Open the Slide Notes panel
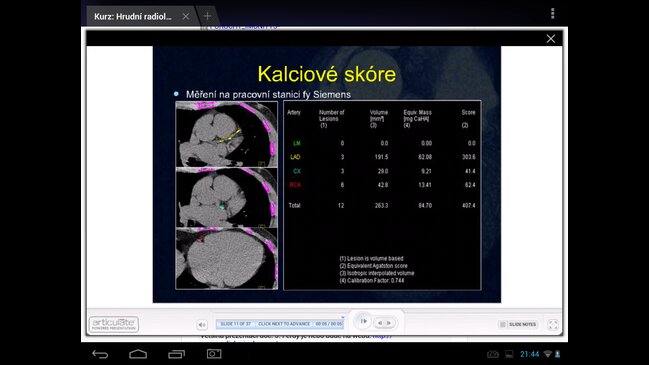 click(518, 324)
